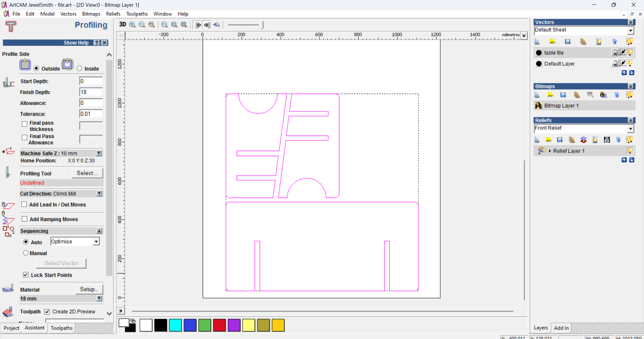Check Add Ramping Moves
The height and width of the screenshot is (339, 644).
[24, 219]
